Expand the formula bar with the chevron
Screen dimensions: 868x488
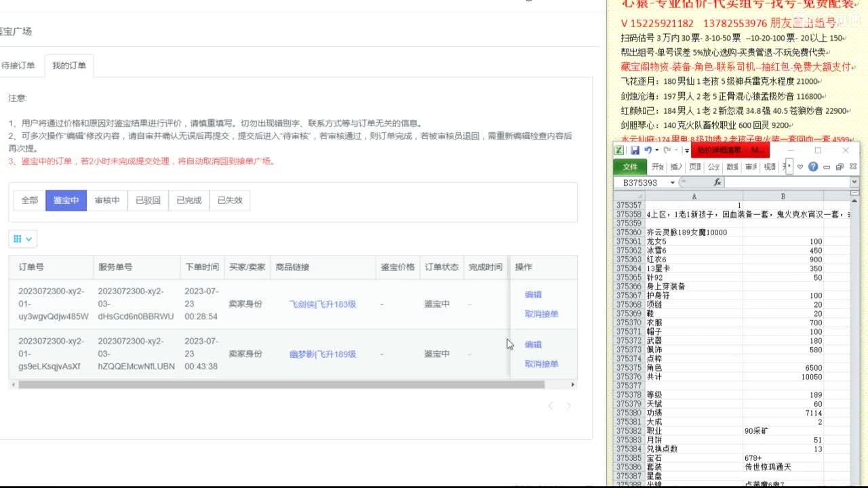coord(854,182)
